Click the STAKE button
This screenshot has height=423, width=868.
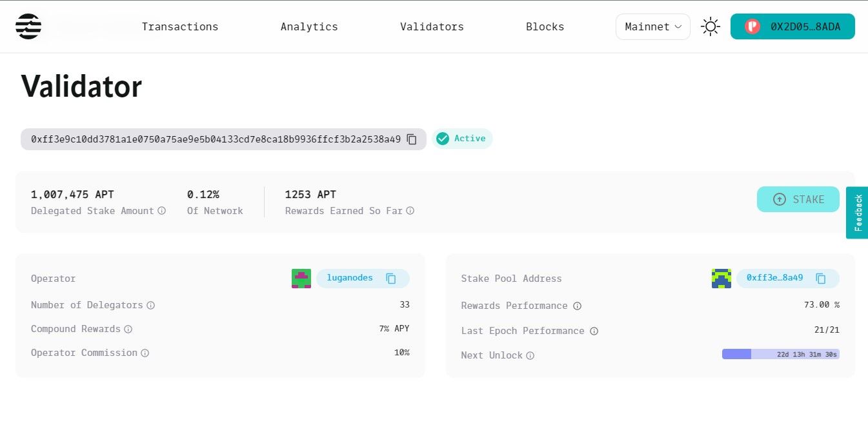(x=798, y=199)
